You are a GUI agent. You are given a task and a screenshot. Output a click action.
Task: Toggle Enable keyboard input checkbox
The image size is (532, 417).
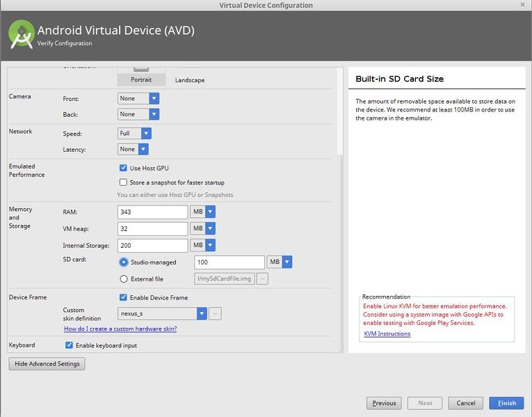69,345
